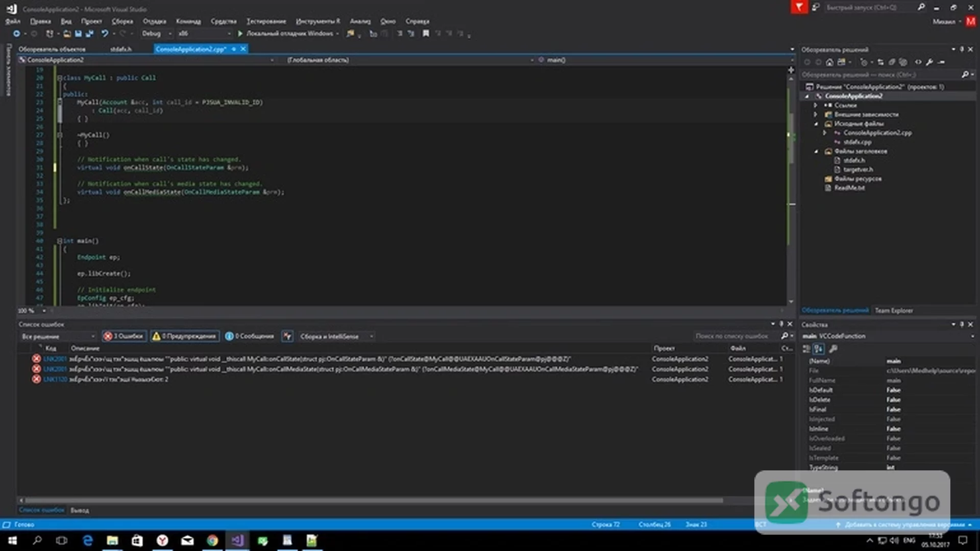Switch to the Output (Вывод) tab

pyautogui.click(x=80, y=510)
